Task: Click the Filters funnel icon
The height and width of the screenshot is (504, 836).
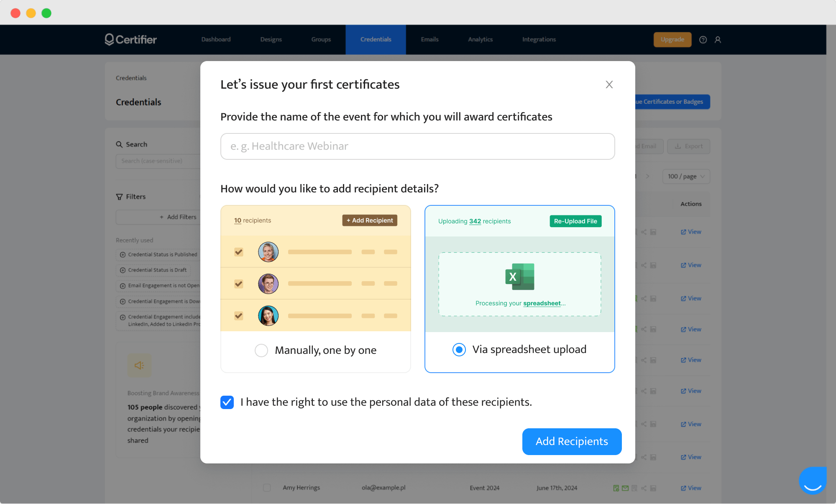Action: 119,197
